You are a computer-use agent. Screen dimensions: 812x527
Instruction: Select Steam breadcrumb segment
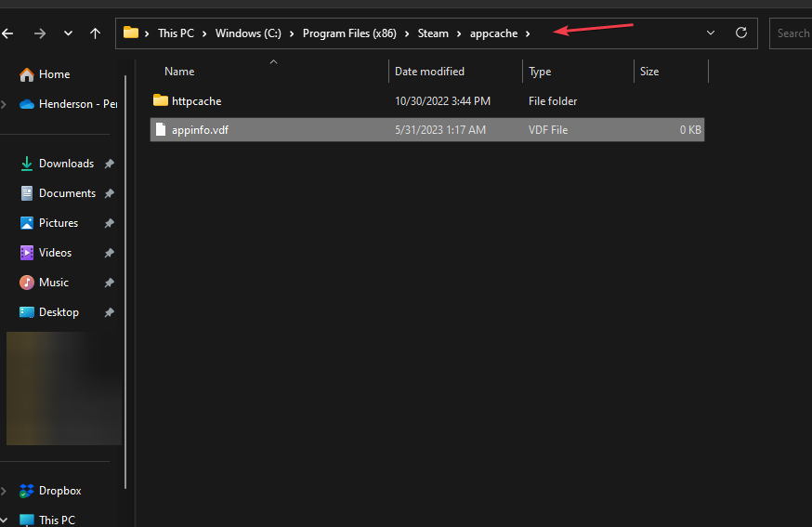pos(433,33)
